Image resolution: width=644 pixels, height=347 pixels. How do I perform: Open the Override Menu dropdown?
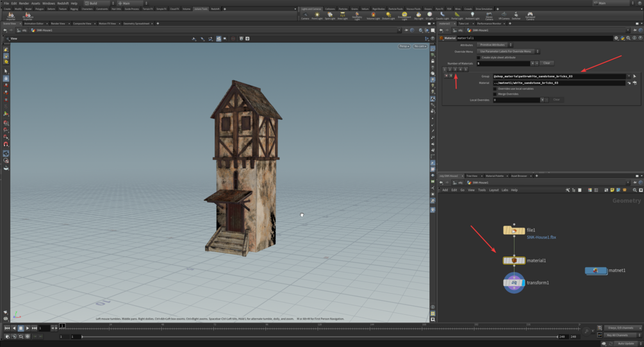[508, 51]
